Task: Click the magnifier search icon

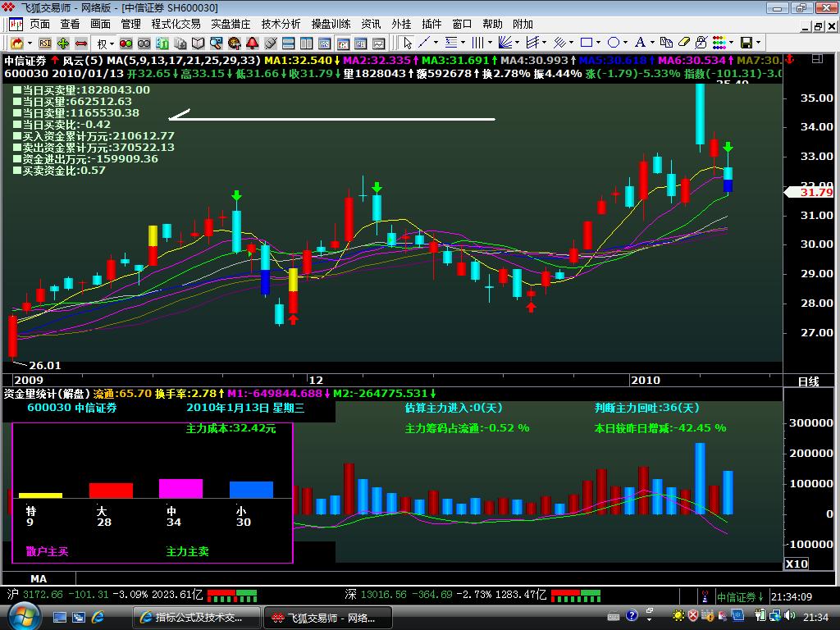Action: [x=216, y=43]
